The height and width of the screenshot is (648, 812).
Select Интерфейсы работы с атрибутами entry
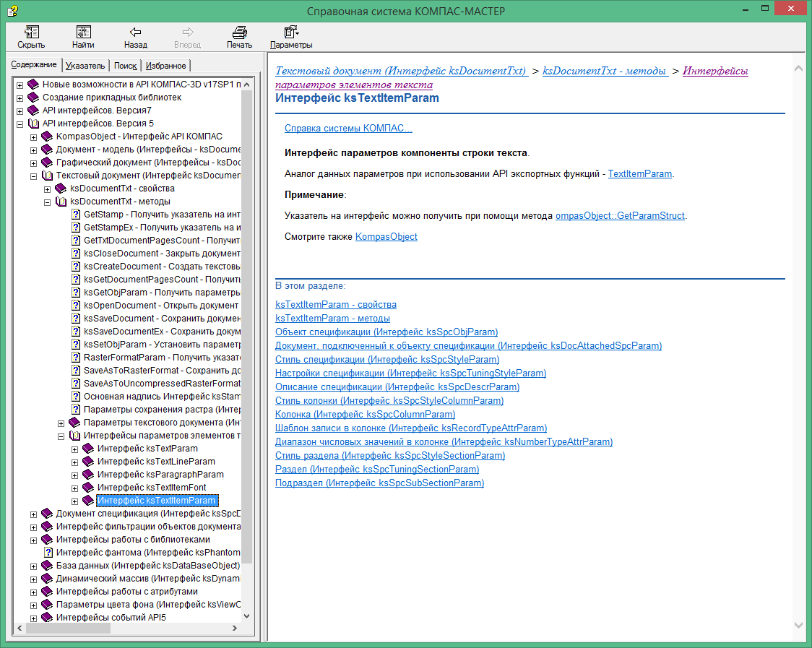(127, 592)
